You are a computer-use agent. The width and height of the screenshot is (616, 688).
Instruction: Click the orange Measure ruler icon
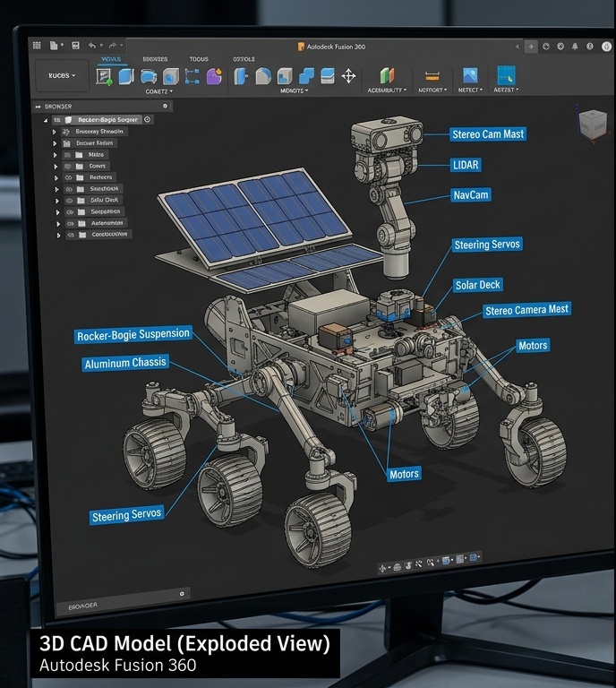432,77
